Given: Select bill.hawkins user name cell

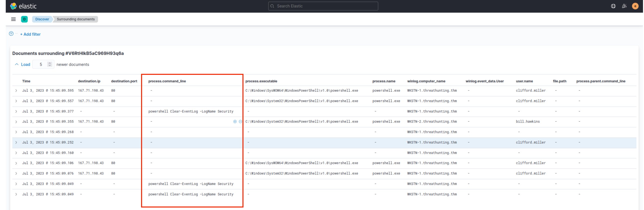Looking at the screenshot, I should click(528, 122).
